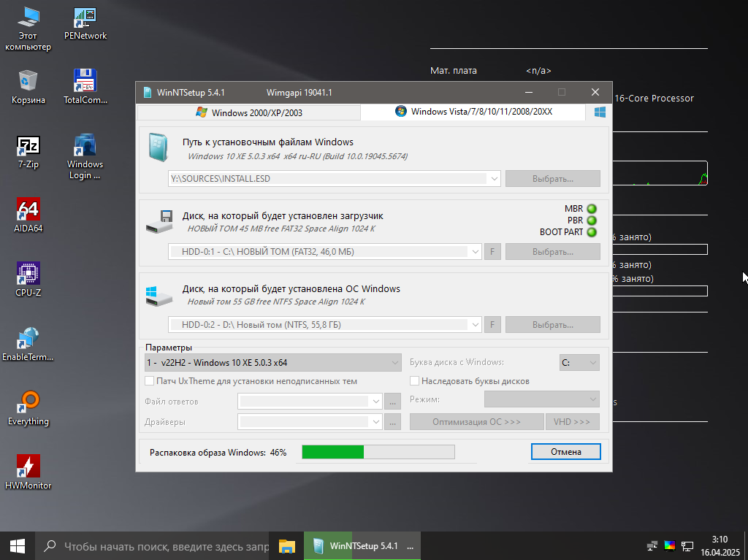Image resolution: width=748 pixels, height=560 pixels.
Task: Click the НОВЫЙ ТОМ 45 MB free description
Action: click(281, 229)
